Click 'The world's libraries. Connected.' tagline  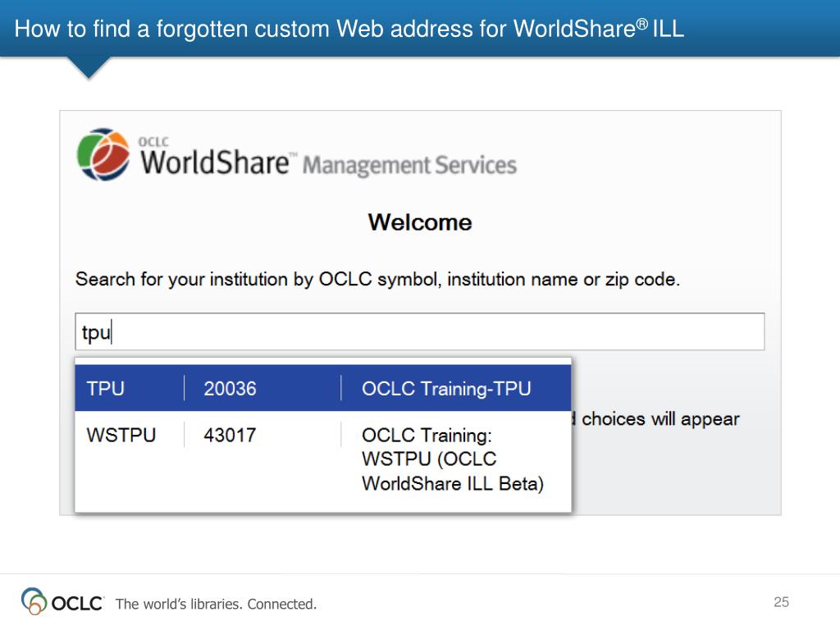click(x=216, y=605)
